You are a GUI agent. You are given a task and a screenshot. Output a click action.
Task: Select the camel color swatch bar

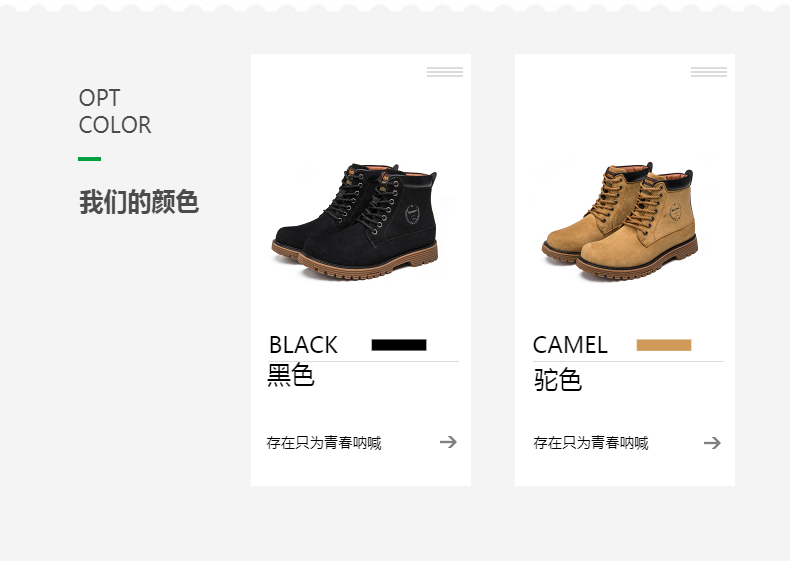point(664,345)
